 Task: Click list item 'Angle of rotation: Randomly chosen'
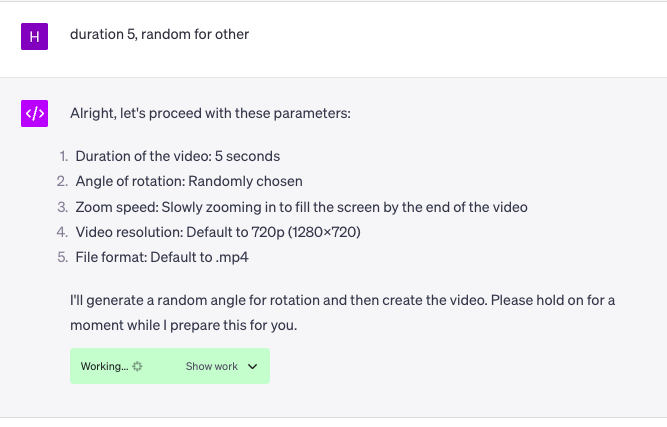coord(189,182)
